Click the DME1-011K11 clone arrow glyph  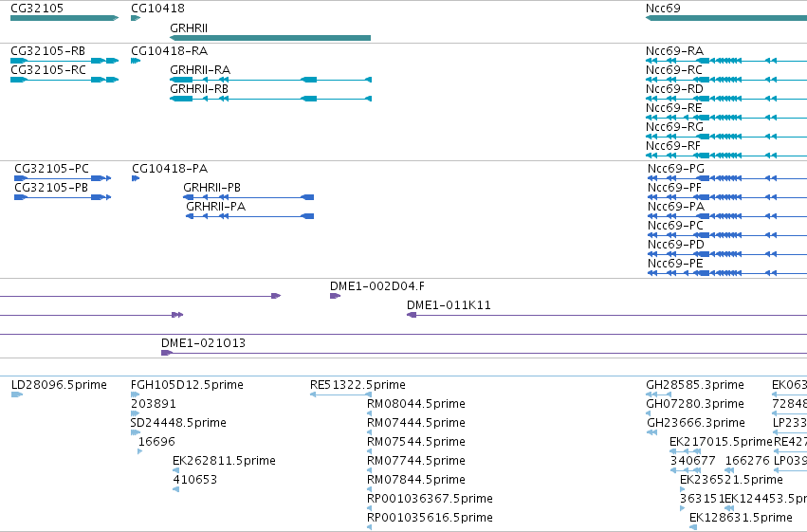(412, 315)
